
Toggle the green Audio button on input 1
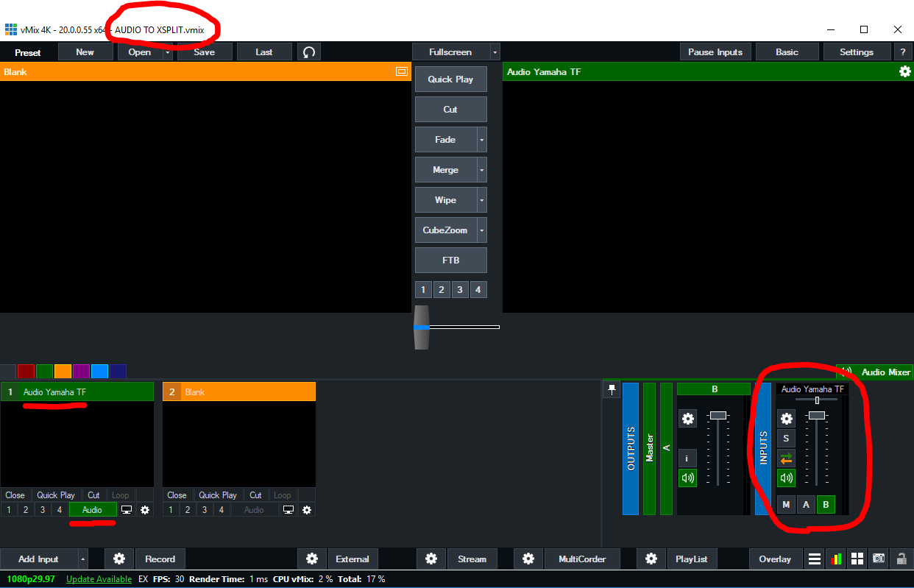(x=93, y=509)
